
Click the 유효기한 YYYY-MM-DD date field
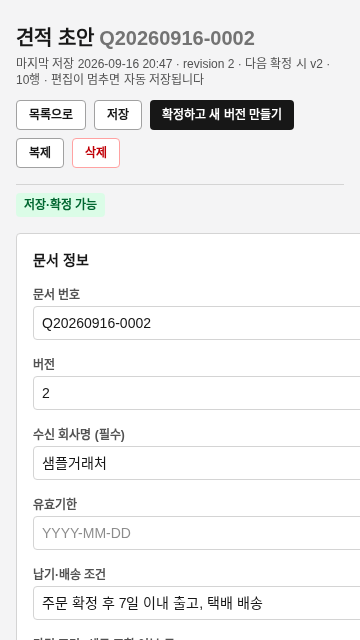(197, 533)
